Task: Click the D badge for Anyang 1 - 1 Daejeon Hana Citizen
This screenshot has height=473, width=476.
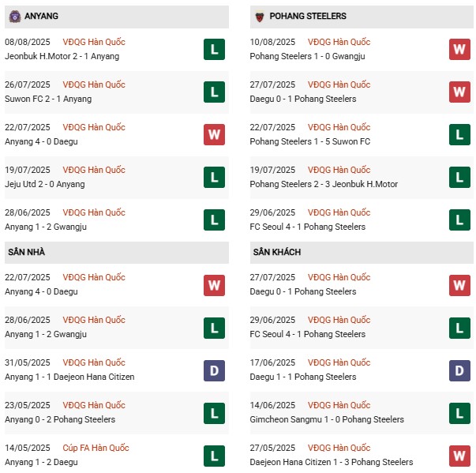Action: (214, 370)
